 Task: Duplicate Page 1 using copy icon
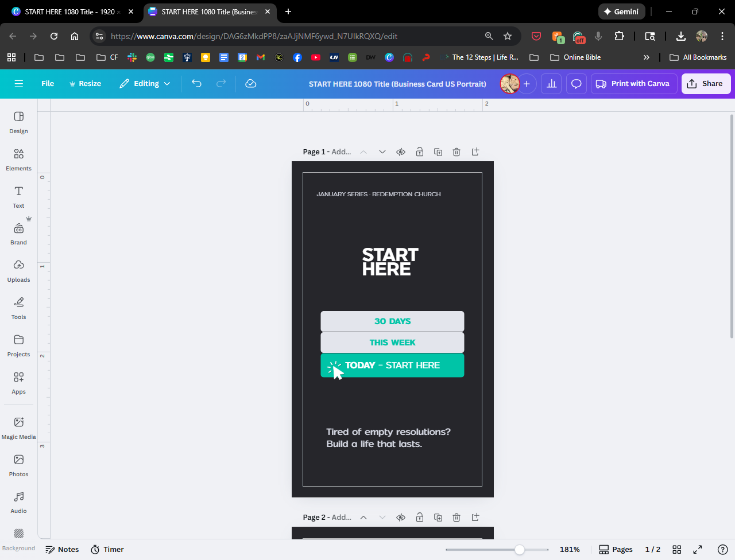(438, 152)
